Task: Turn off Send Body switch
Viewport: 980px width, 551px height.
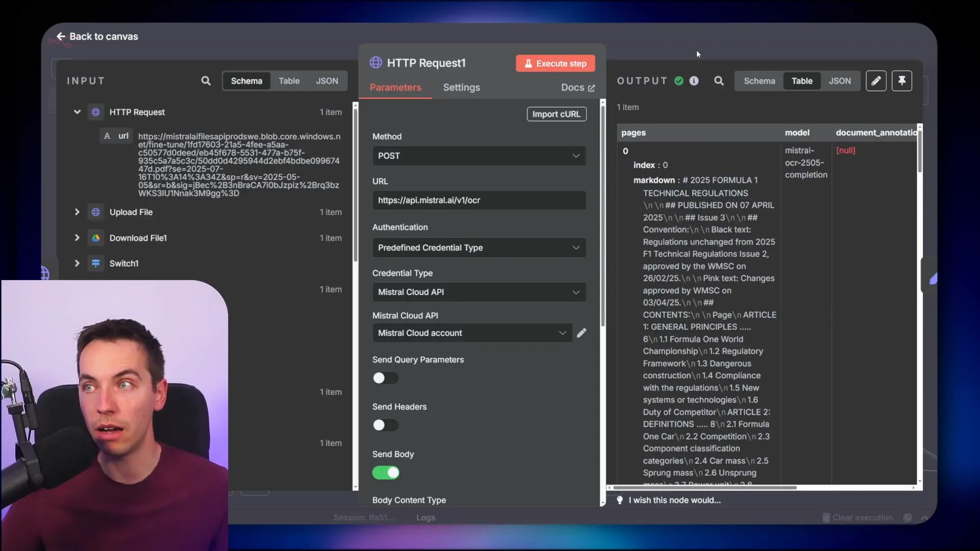Action: (x=385, y=472)
